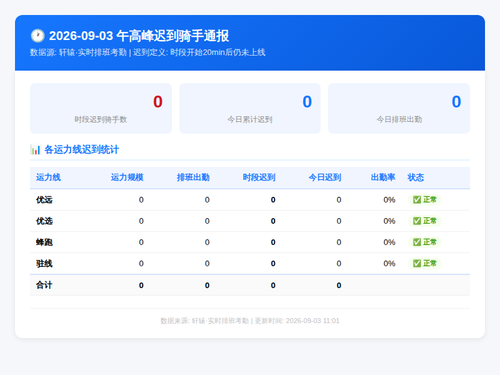Select the 今日排班出勤 summary card
The image size is (500, 375).
point(399,108)
